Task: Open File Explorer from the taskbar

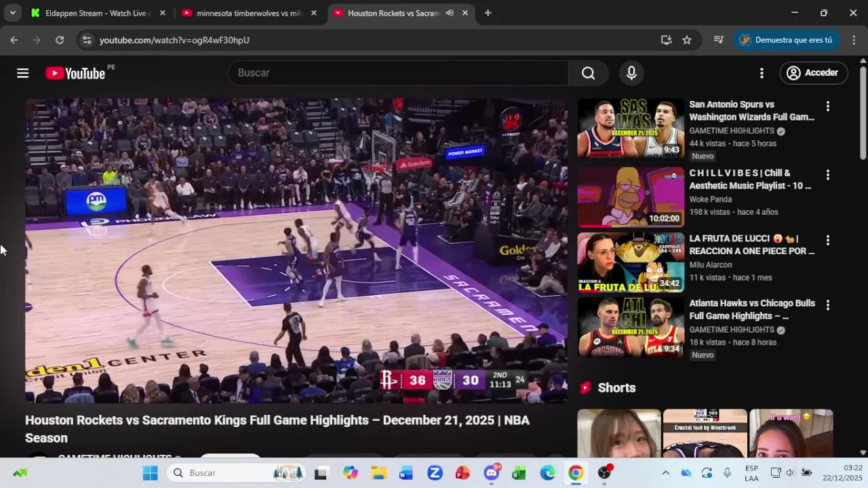Action: coord(378,473)
